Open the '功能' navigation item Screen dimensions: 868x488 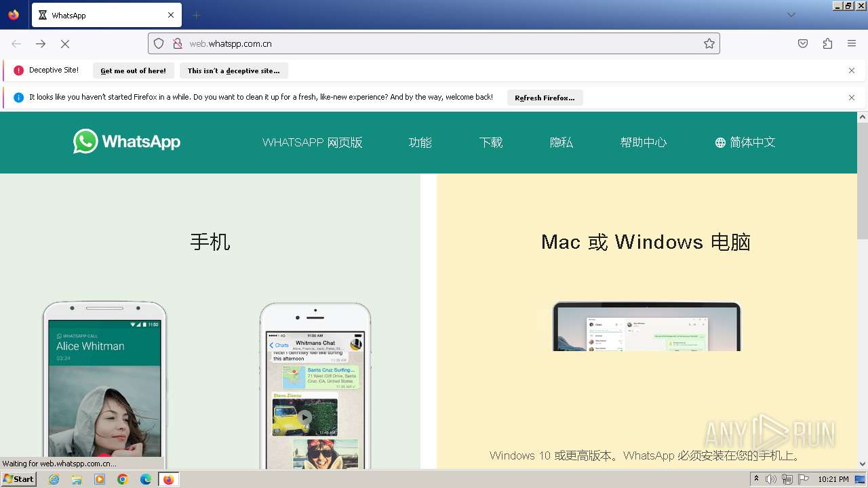tap(420, 142)
